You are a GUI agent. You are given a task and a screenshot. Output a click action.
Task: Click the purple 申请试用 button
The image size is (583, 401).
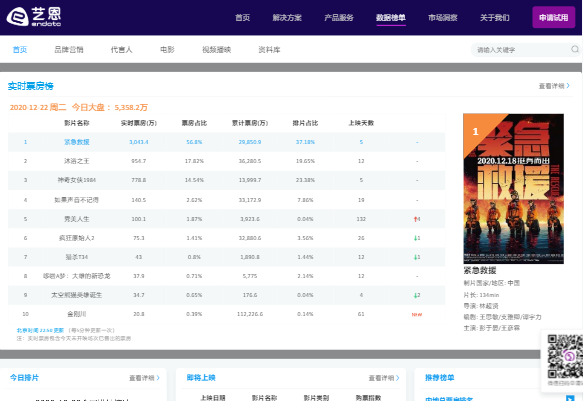tap(554, 17)
